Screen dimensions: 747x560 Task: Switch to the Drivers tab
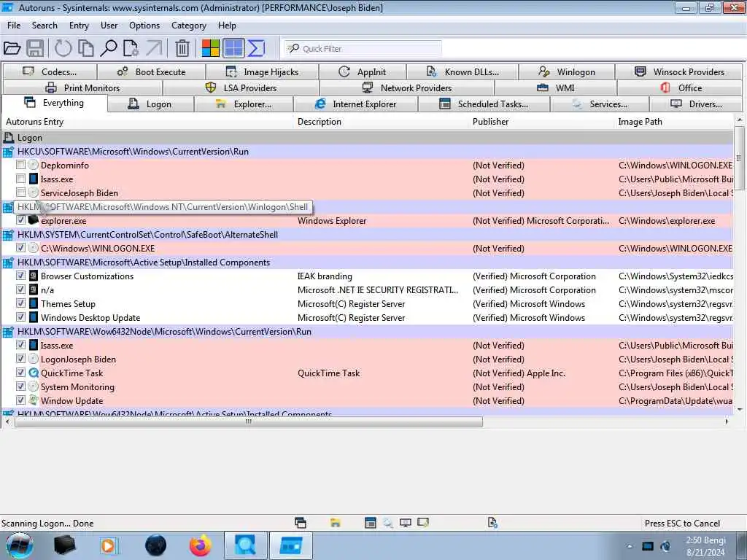pos(697,104)
